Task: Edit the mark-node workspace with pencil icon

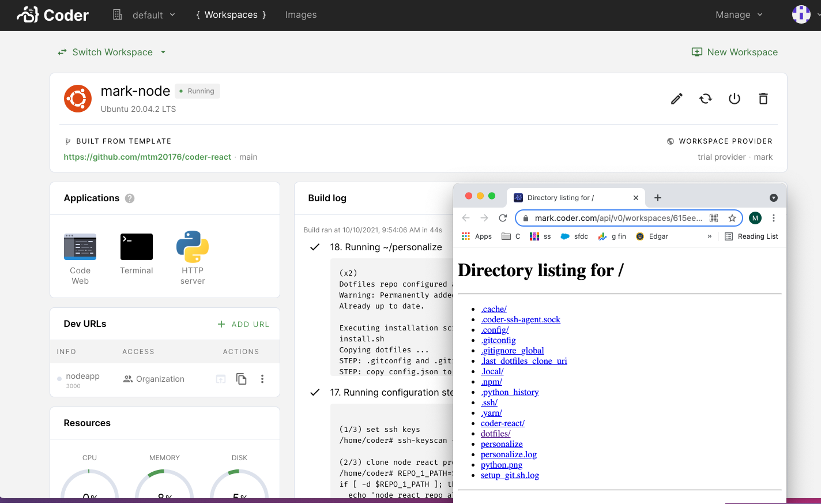Action: click(x=677, y=99)
